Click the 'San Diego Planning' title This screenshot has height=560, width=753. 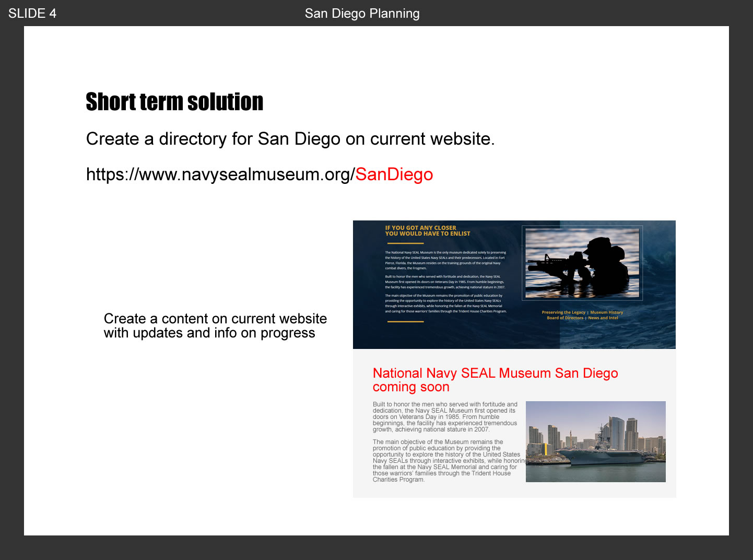click(362, 14)
